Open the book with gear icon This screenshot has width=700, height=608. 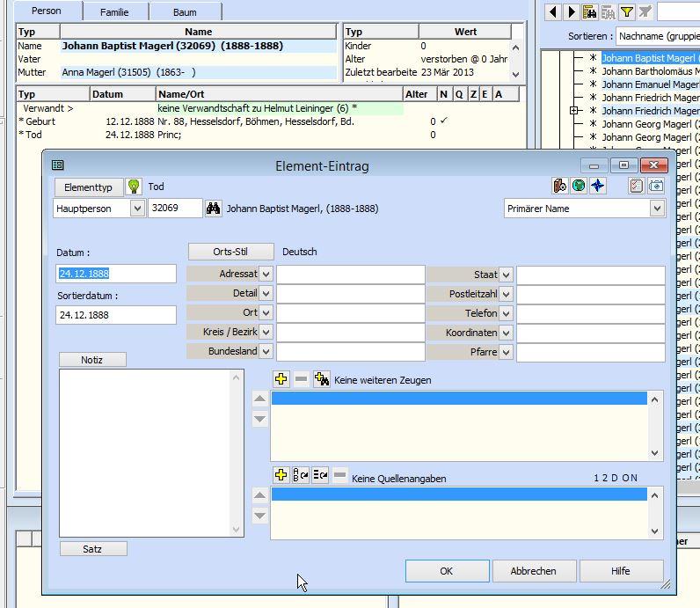coord(559,186)
